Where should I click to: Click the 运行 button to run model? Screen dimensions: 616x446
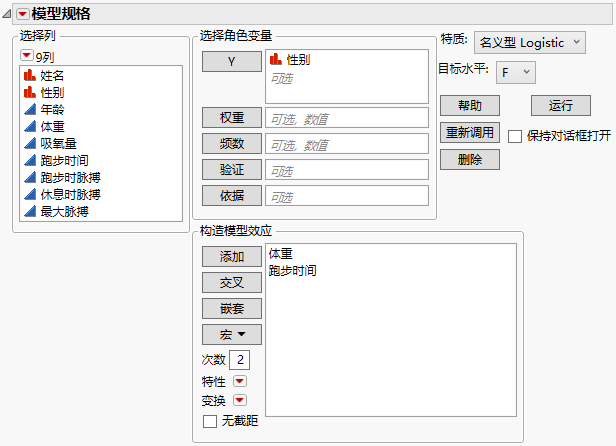click(561, 105)
